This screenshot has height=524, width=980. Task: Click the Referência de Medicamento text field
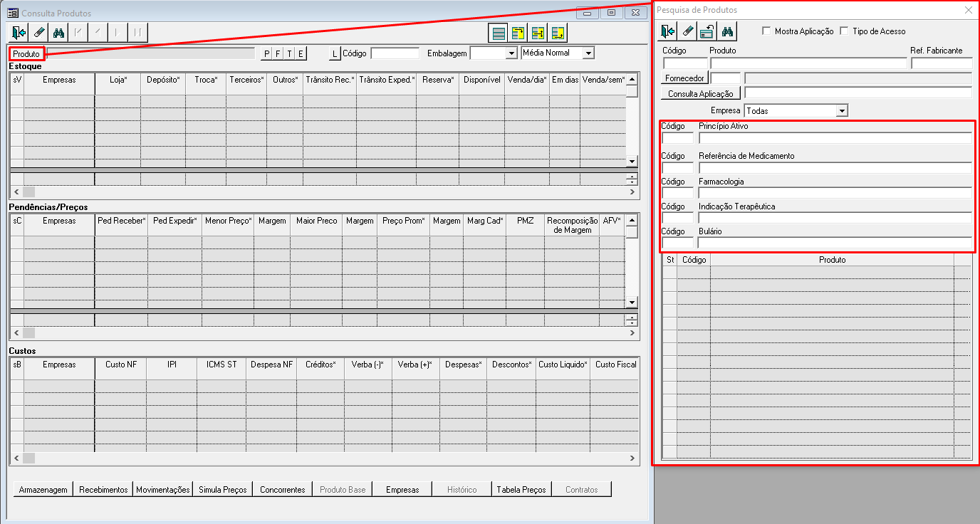point(835,167)
